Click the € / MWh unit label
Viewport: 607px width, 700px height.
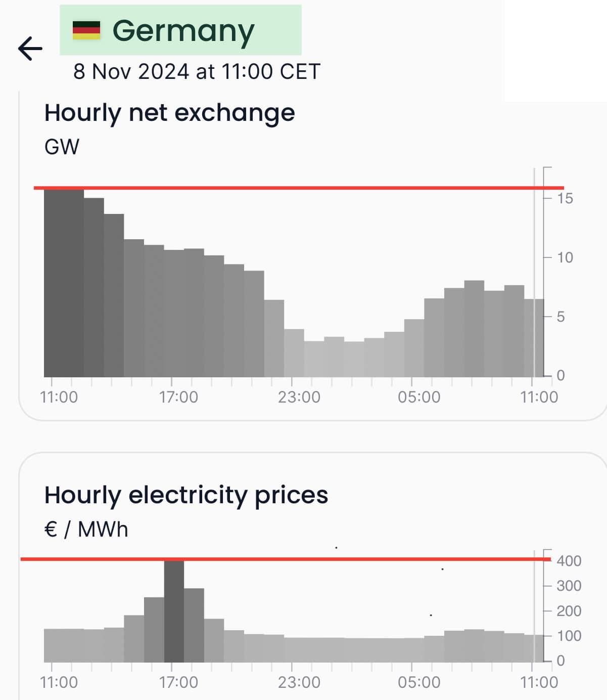86,530
